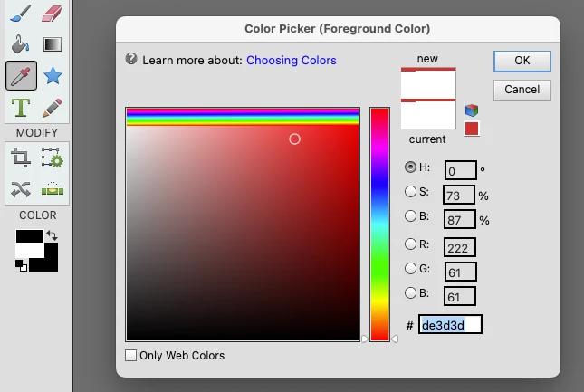Pick the Gradient tool
This screenshot has height=392, width=584.
(53, 44)
